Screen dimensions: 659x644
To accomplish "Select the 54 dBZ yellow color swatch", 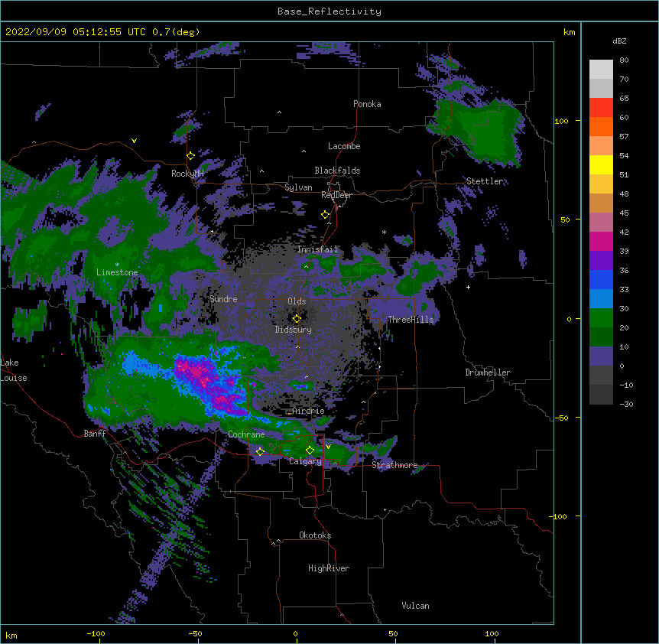I will click(601, 164).
